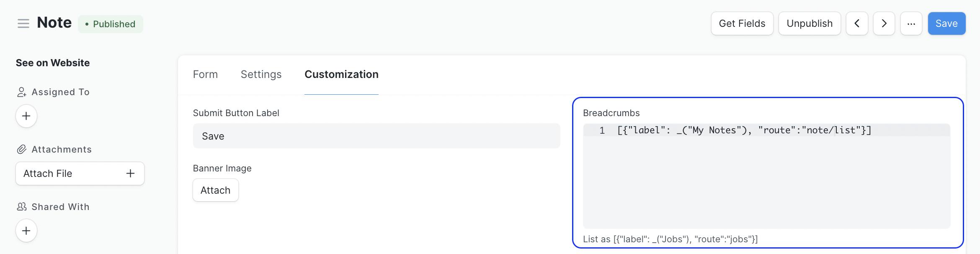Open the See on Website link

pyautogui.click(x=53, y=62)
